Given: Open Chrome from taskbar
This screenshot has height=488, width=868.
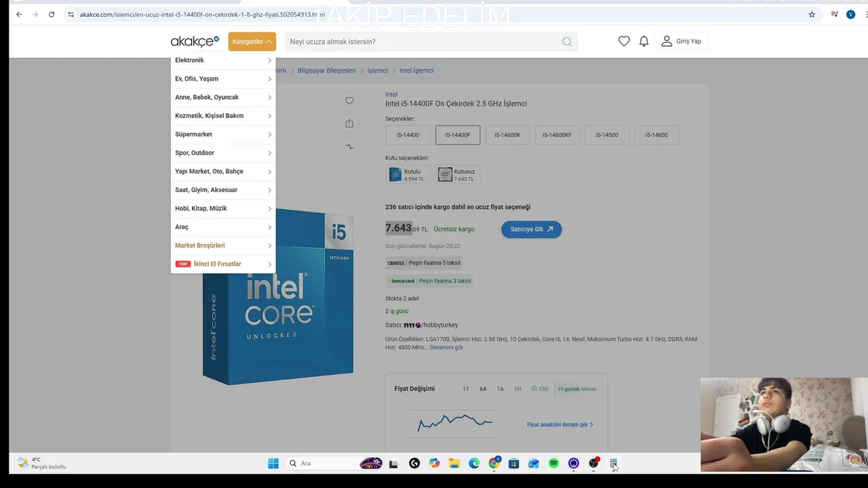Looking at the screenshot, I should [x=494, y=464].
